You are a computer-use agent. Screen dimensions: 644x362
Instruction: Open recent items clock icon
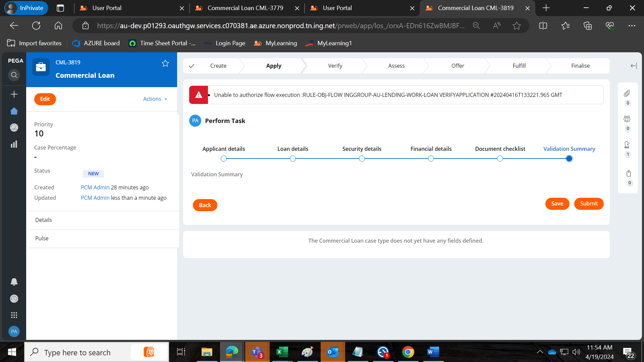[14, 298]
